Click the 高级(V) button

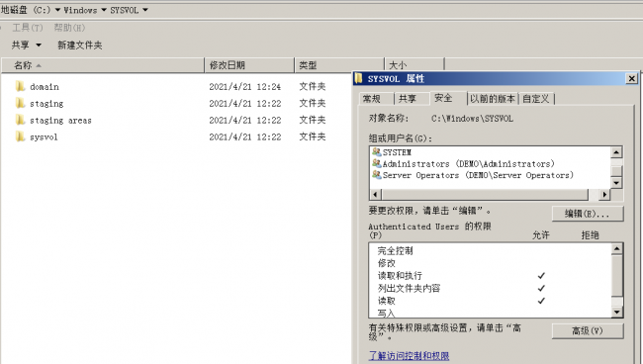point(588,330)
